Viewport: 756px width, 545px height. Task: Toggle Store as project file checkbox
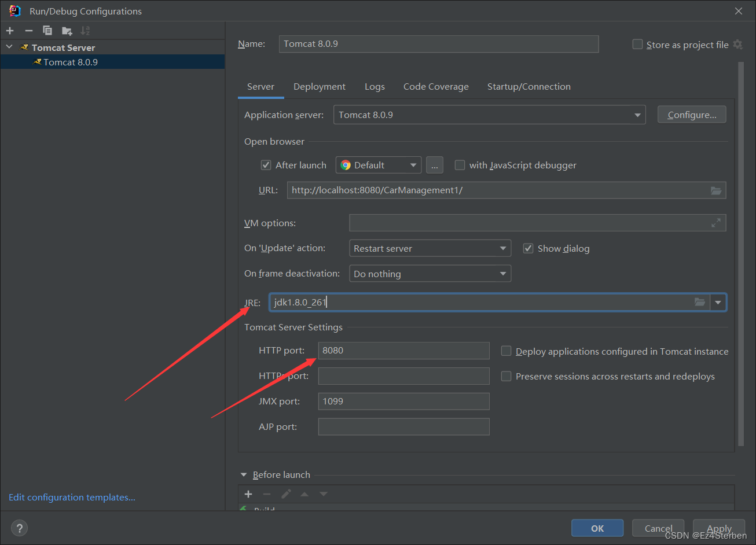(637, 45)
